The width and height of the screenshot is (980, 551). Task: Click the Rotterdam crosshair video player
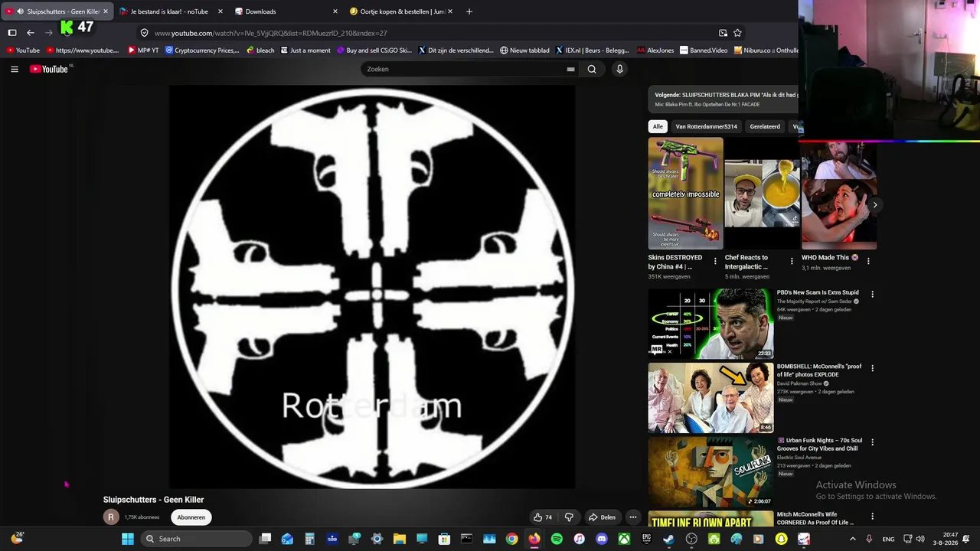(x=371, y=286)
